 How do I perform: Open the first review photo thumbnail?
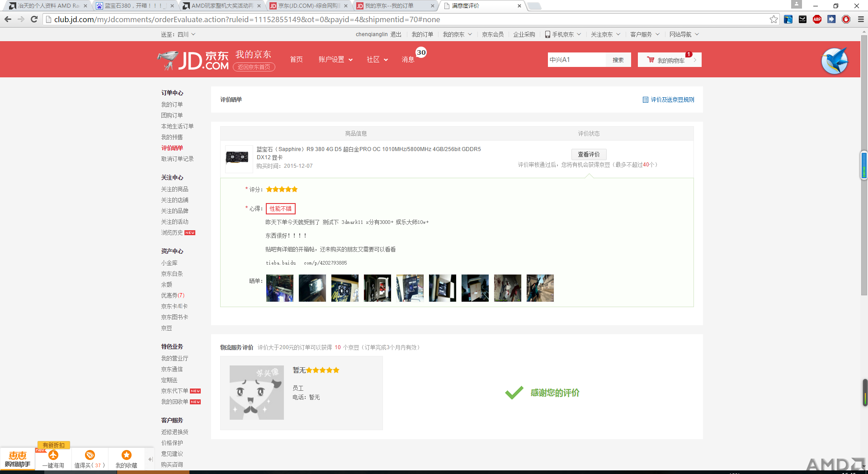(280, 288)
